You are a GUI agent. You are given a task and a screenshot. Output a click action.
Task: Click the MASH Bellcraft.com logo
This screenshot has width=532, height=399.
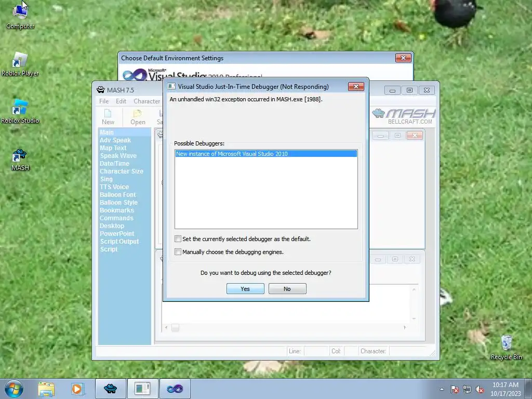[404, 116]
